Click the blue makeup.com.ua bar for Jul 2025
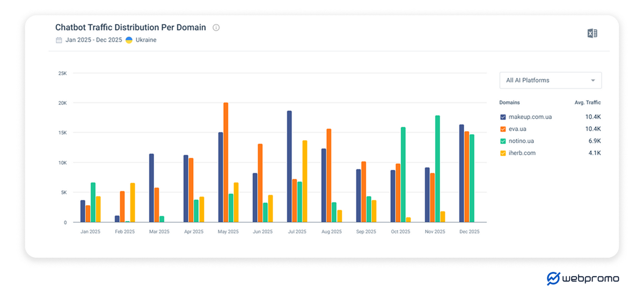This screenshot has height=297, width=644. [289, 166]
